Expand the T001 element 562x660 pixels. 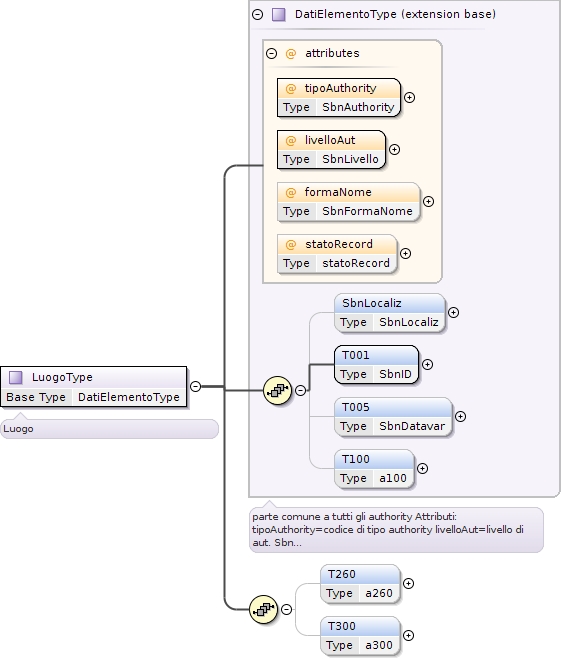click(x=427, y=365)
